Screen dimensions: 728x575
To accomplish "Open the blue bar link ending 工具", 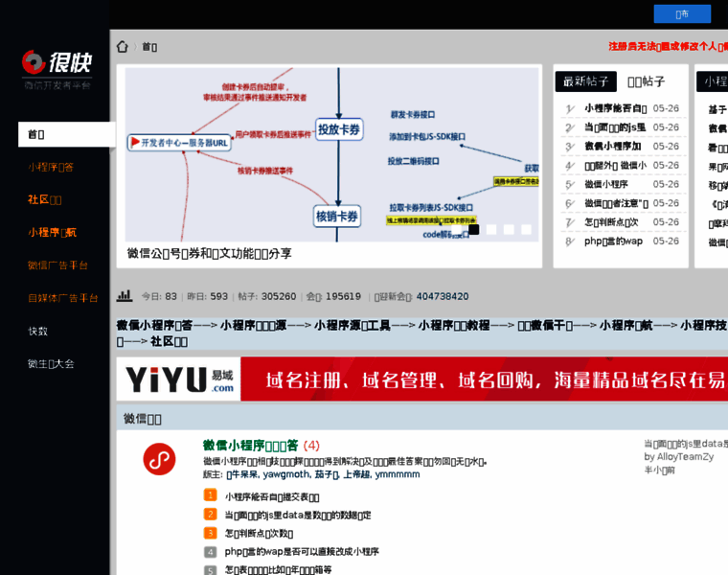I will tap(353, 325).
